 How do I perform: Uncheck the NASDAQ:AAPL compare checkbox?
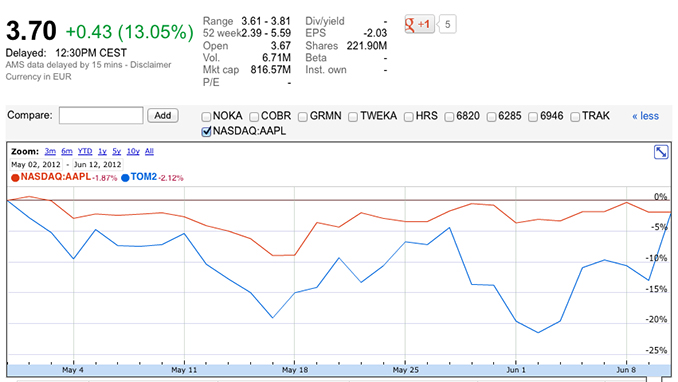(x=206, y=132)
